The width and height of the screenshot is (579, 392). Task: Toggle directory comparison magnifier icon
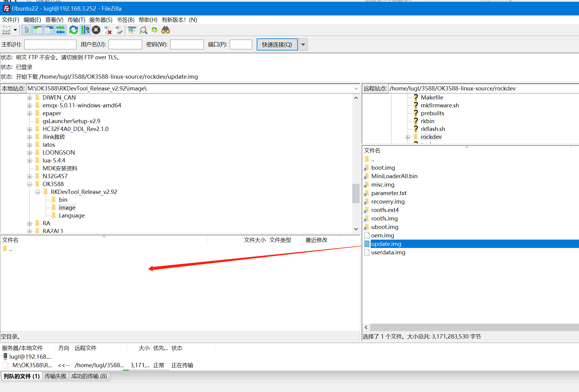[x=143, y=30]
